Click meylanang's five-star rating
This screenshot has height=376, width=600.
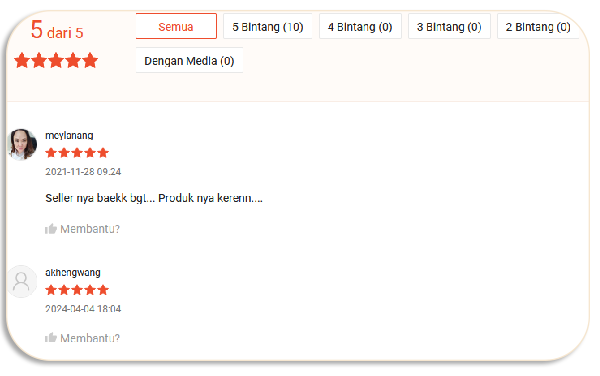[x=77, y=153]
